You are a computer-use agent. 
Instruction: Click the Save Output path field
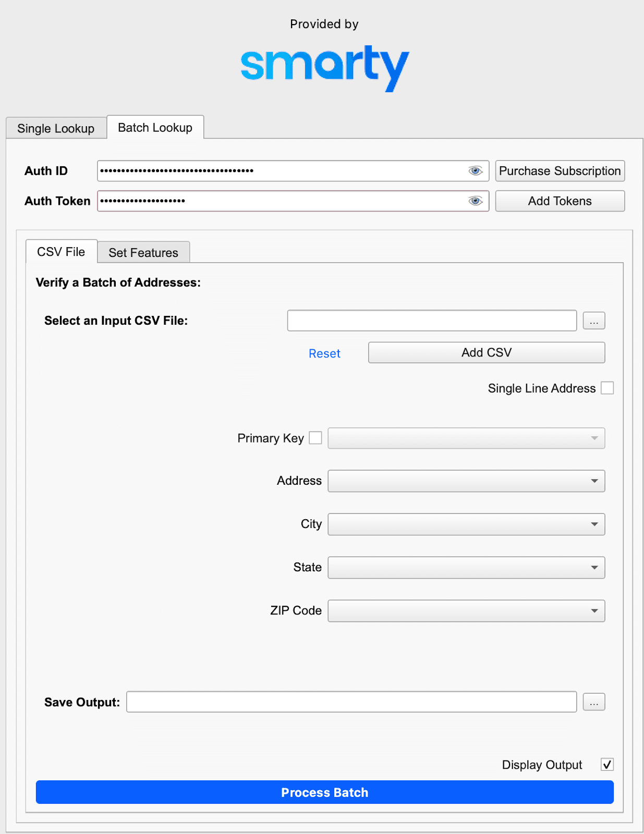(x=351, y=702)
